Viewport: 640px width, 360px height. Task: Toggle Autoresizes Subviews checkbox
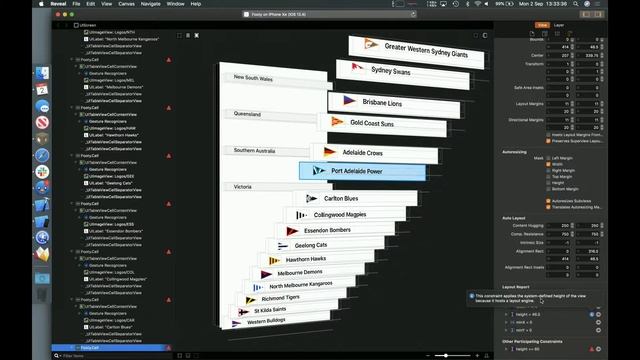(x=548, y=201)
